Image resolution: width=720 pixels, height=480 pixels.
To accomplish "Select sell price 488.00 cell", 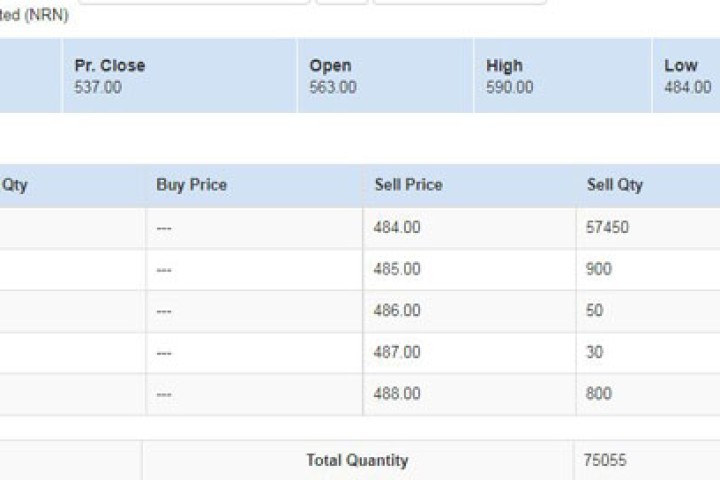I will (397, 394).
